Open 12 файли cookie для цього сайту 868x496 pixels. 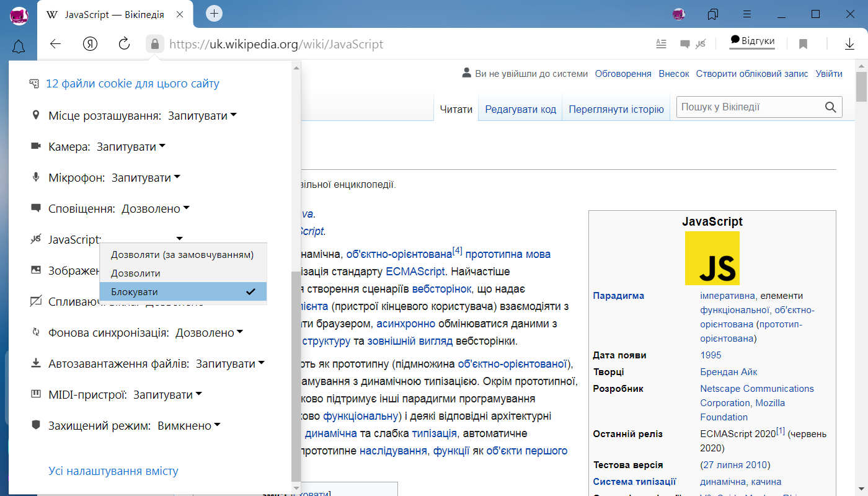tap(133, 83)
